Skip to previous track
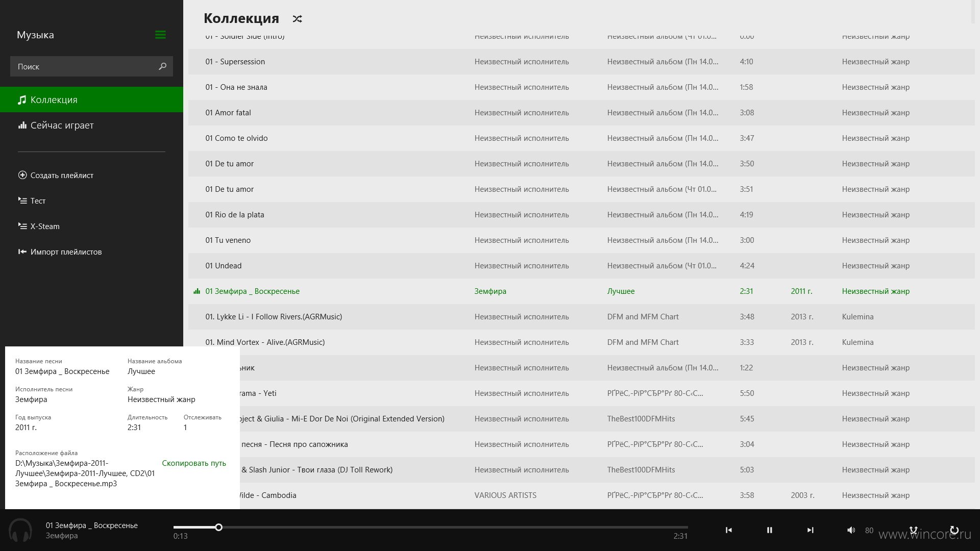 click(728, 530)
